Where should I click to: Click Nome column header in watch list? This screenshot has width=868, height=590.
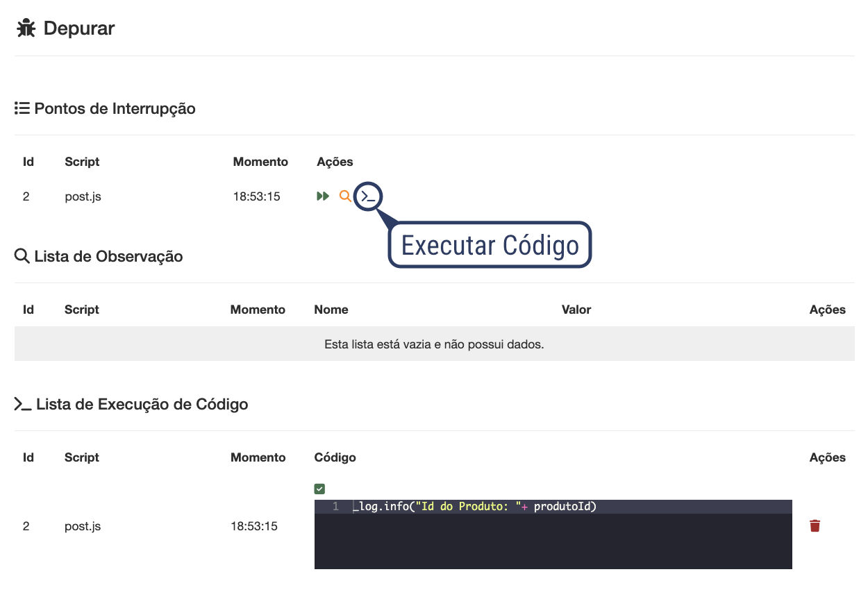331,310
